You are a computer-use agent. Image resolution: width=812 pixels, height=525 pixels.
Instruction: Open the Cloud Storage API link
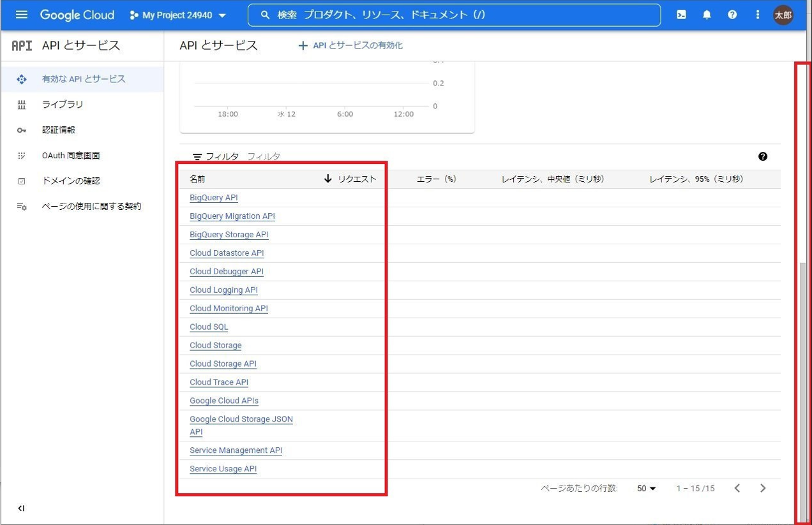(223, 364)
